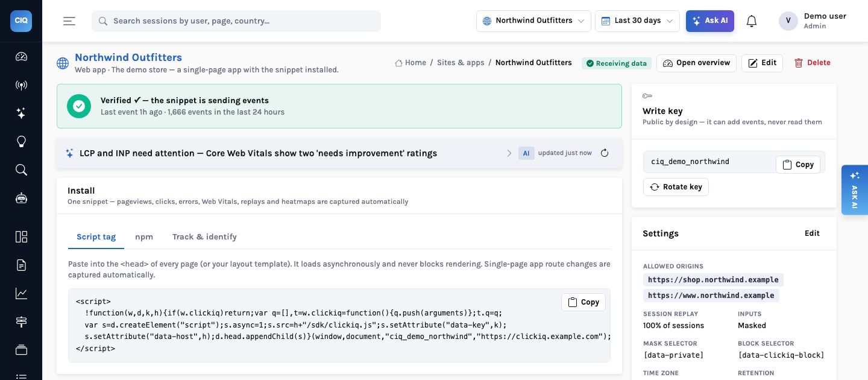Viewport: 868px width, 380px height.
Task: Open the magnifier search icon in the sidebar
Action: point(21,170)
